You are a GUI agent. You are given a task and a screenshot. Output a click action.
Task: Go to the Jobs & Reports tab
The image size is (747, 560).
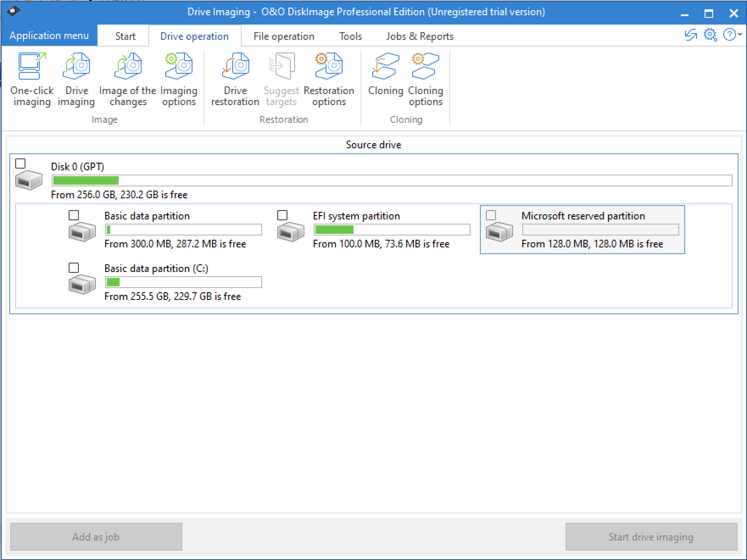[420, 36]
